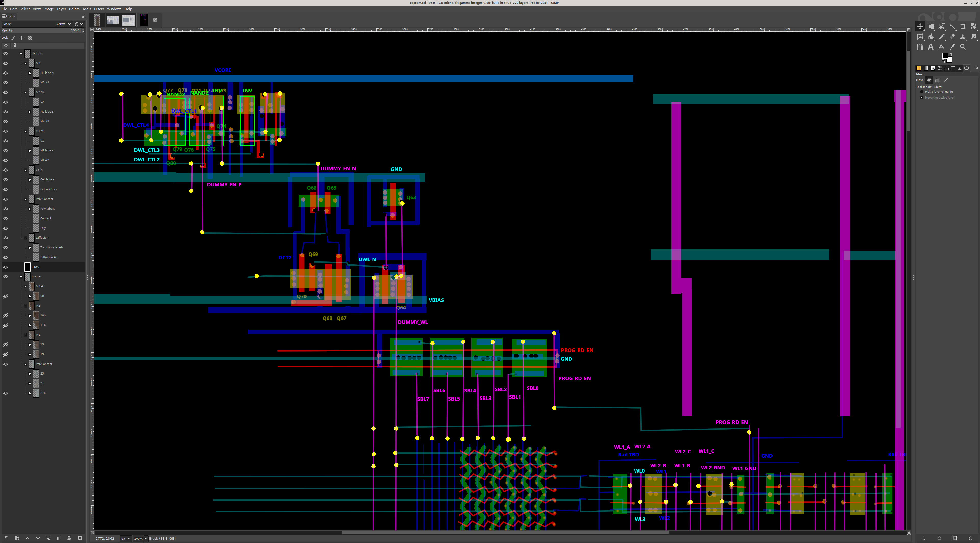Open the px unit dropdown
Image resolution: width=980 pixels, height=543 pixels.
tap(126, 538)
